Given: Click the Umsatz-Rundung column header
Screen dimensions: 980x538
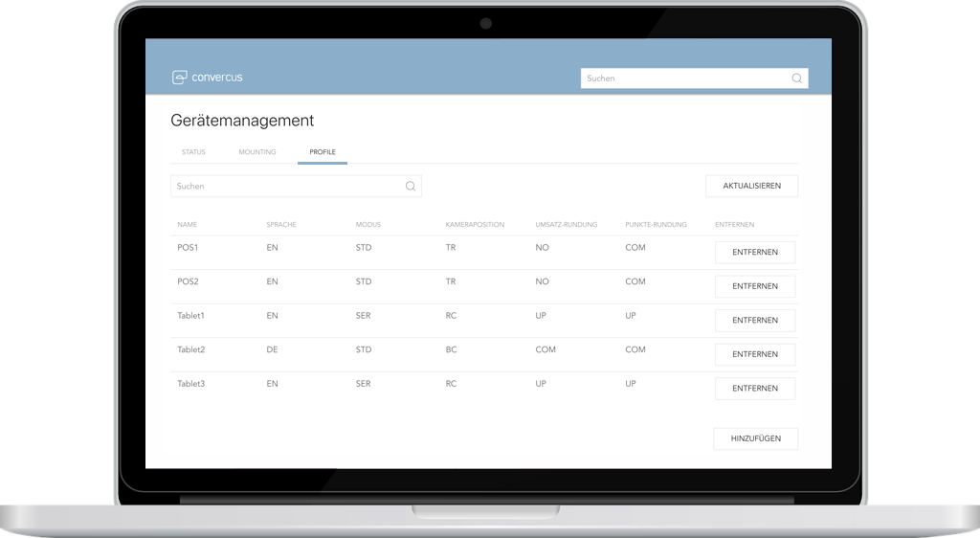Looking at the screenshot, I should (x=567, y=224).
